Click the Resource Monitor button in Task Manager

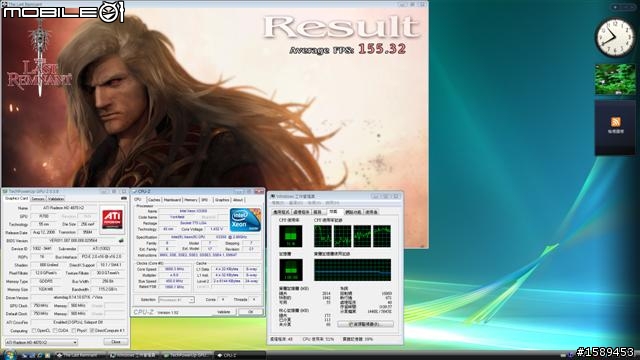click(x=366, y=324)
